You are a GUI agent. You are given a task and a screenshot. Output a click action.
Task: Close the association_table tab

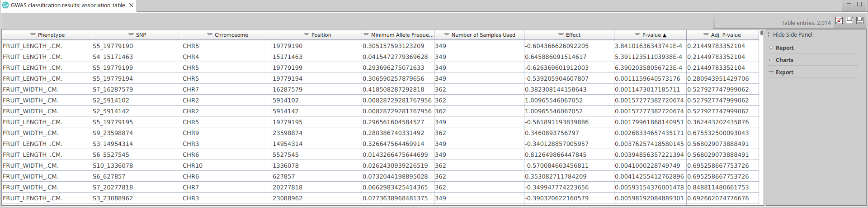131,5
